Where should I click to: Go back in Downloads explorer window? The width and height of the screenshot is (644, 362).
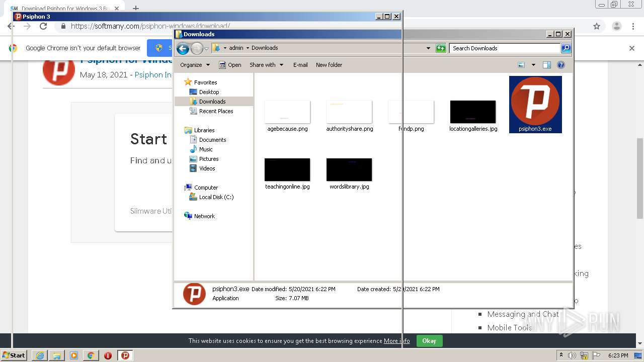[x=183, y=48]
